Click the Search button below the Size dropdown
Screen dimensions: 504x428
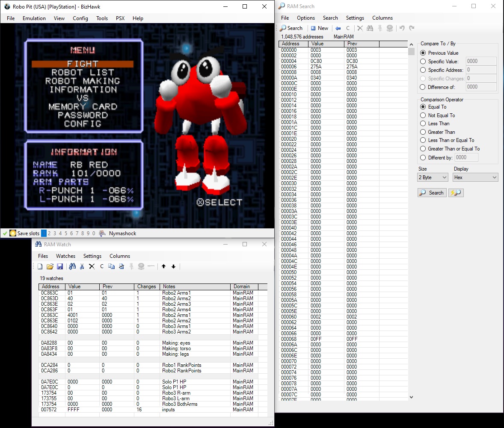tap(432, 193)
